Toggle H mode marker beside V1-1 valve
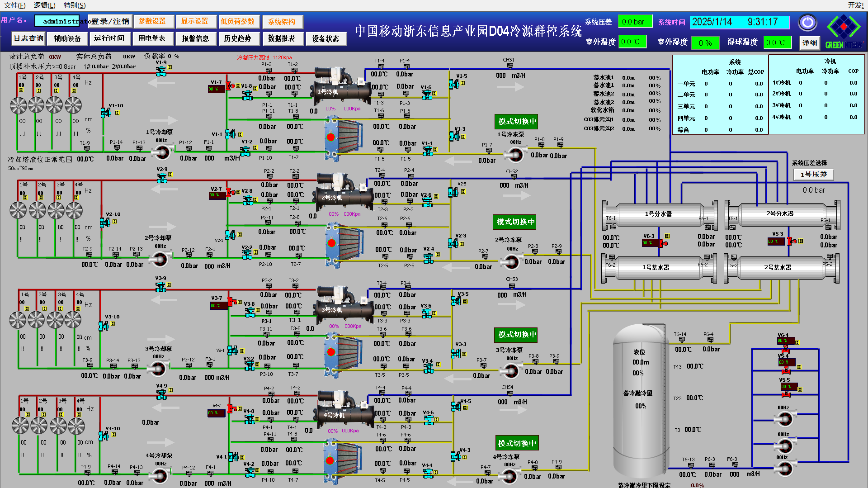Image resolution: width=868 pixels, height=488 pixels. [240, 134]
